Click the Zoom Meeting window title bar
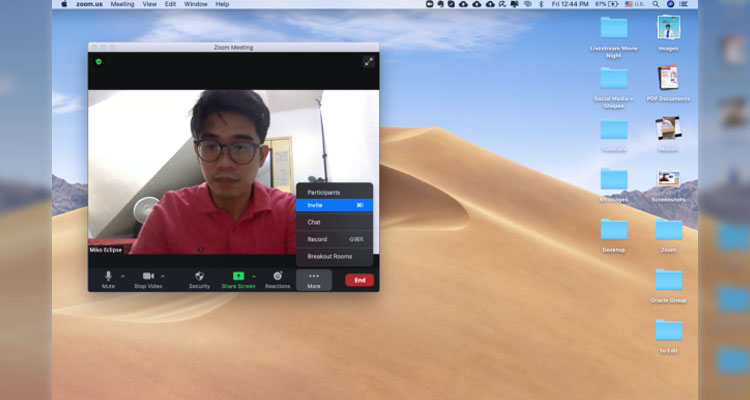This screenshot has height=400, width=750. click(233, 47)
